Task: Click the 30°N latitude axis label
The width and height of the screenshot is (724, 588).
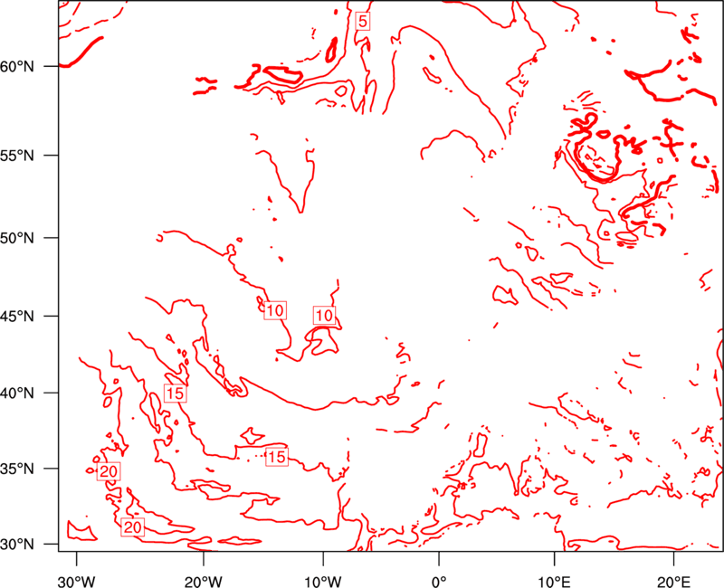Action: click(17, 544)
